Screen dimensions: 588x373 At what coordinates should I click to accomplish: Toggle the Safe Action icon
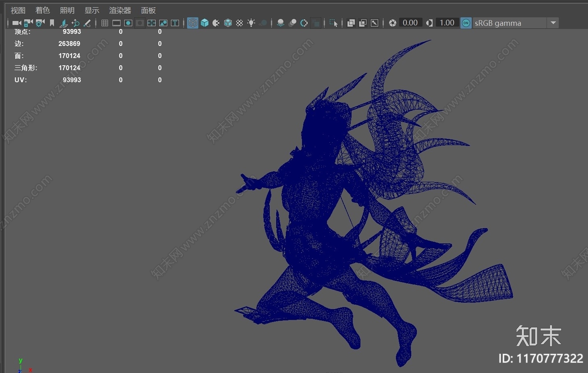[x=163, y=23]
